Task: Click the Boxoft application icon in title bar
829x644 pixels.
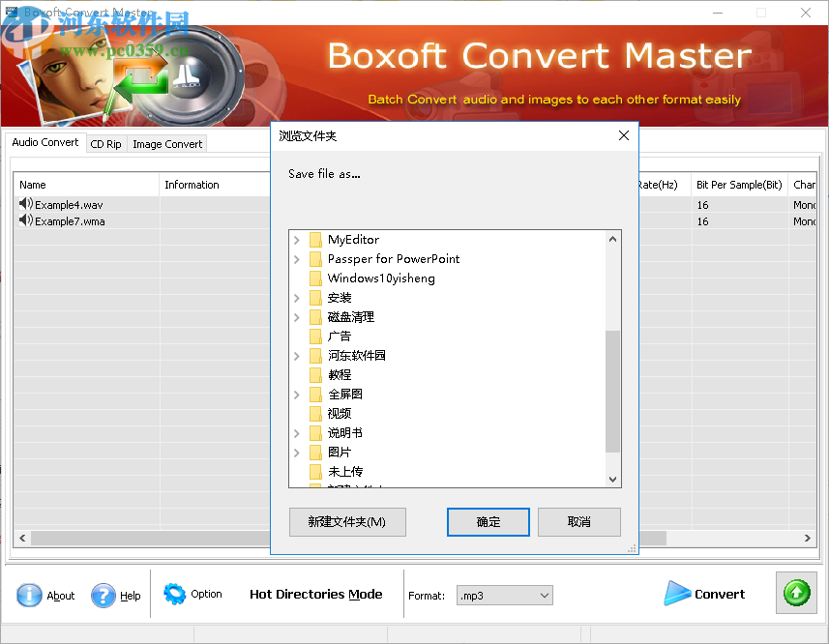Action: coord(12,13)
